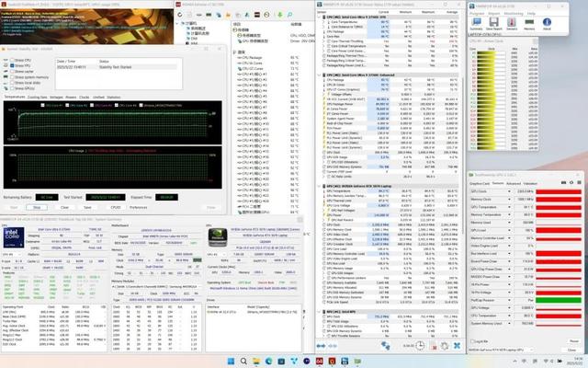Click the Memory chip icon in HWiNFO
Screen dimensions: 588x368
[529, 22]
